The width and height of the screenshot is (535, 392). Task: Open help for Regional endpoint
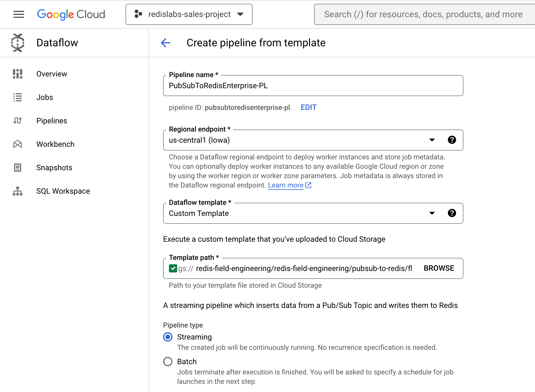click(452, 140)
